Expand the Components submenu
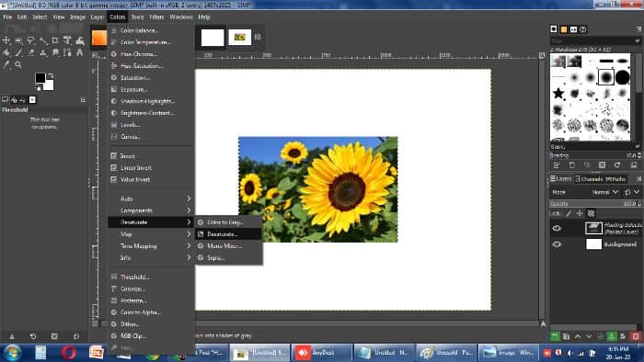Screen dimensions: 644x362 (x=151, y=210)
